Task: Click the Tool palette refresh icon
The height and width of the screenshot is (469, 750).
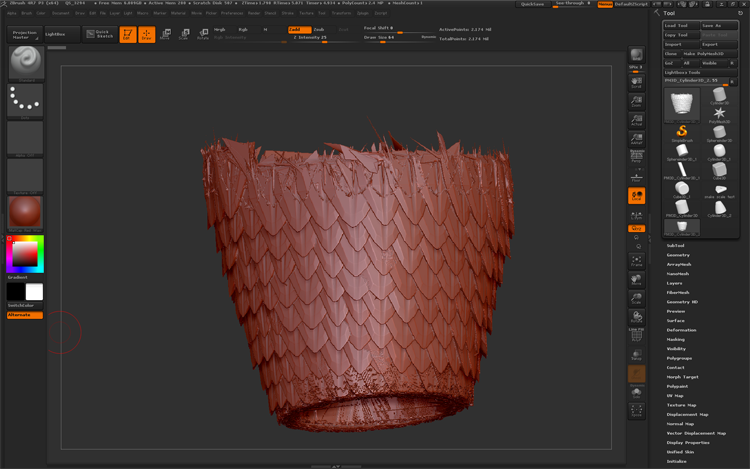Action: [x=740, y=13]
